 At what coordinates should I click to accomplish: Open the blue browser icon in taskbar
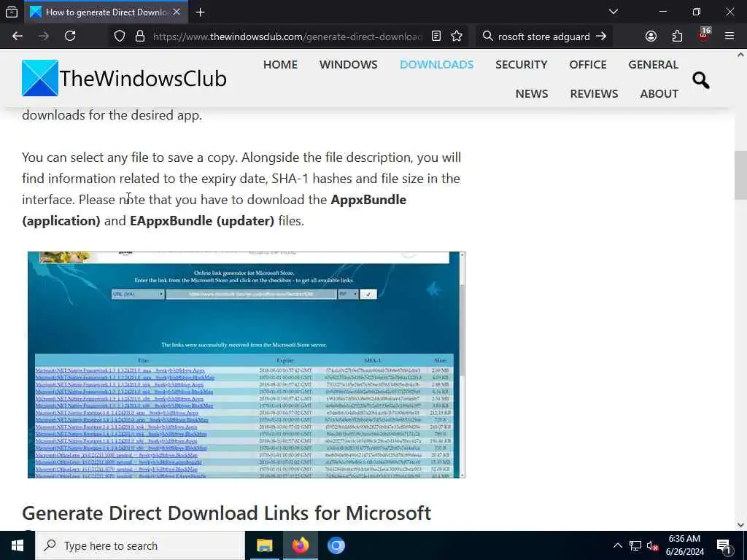point(336,545)
